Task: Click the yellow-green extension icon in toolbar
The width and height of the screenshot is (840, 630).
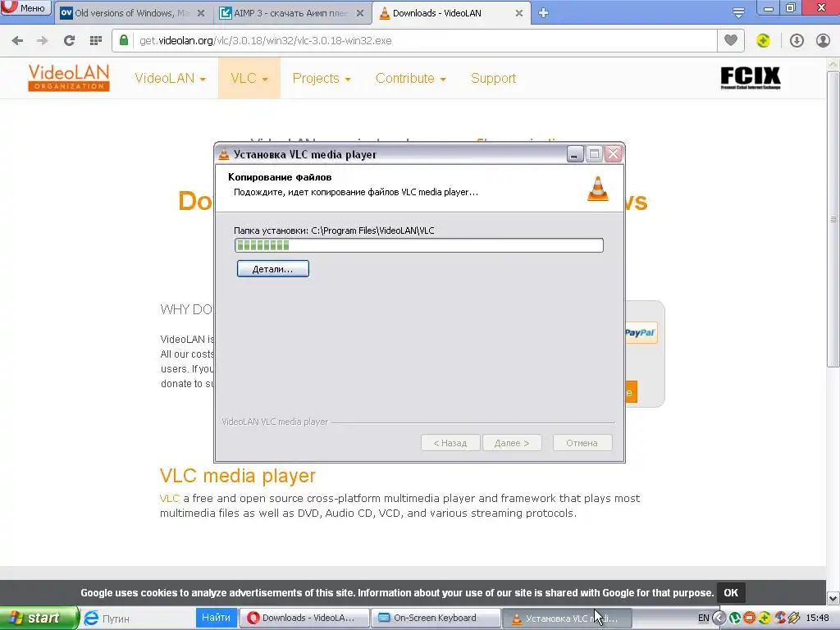Action: click(763, 40)
